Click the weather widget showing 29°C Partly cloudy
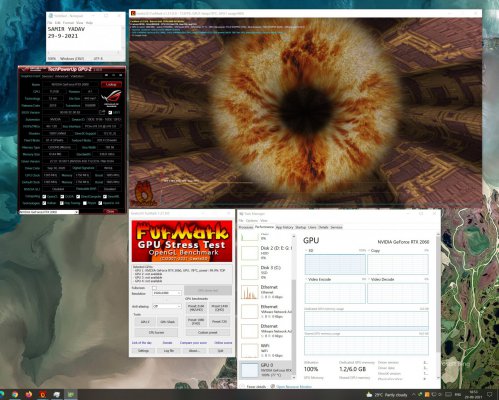The width and height of the screenshot is (499, 400). click(x=387, y=395)
